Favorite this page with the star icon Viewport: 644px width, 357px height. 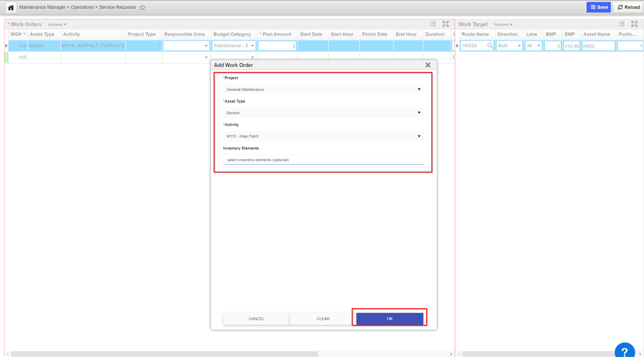click(x=143, y=7)
